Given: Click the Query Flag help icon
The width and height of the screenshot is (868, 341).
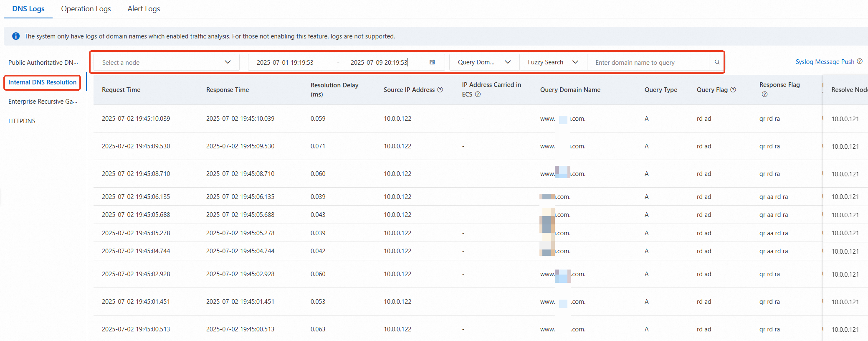Looking at the screenshot, I should tap(733, 90).
